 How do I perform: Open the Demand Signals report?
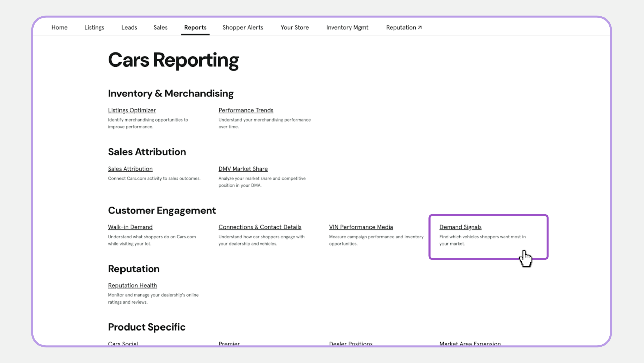click(x=460, y=227)
